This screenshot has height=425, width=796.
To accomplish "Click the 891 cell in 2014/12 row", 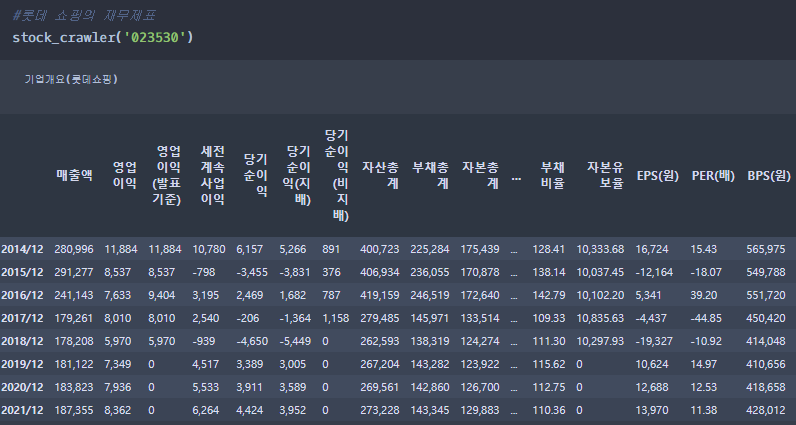I will [331, 249].
